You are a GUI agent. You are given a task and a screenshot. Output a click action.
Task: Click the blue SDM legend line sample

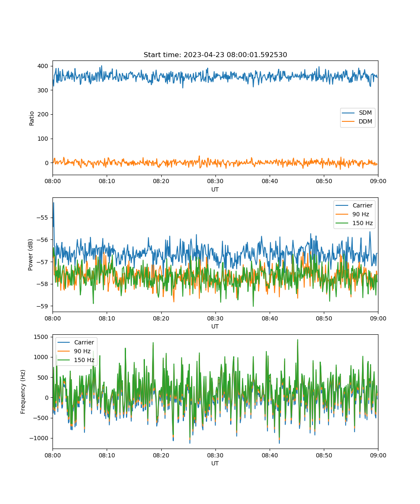tap(349, 113)
